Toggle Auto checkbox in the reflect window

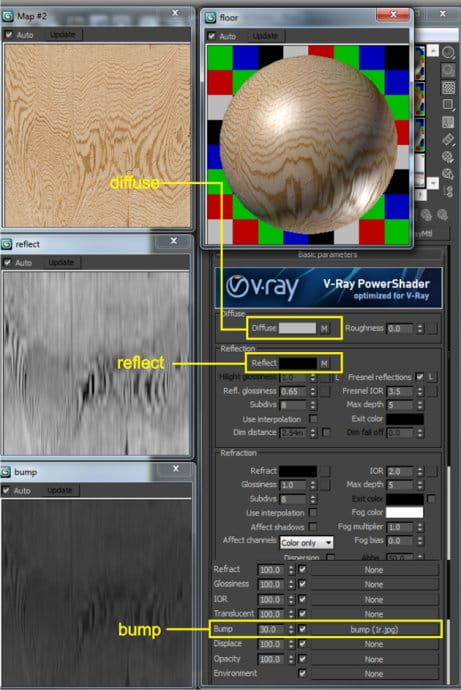coord(7,263)
